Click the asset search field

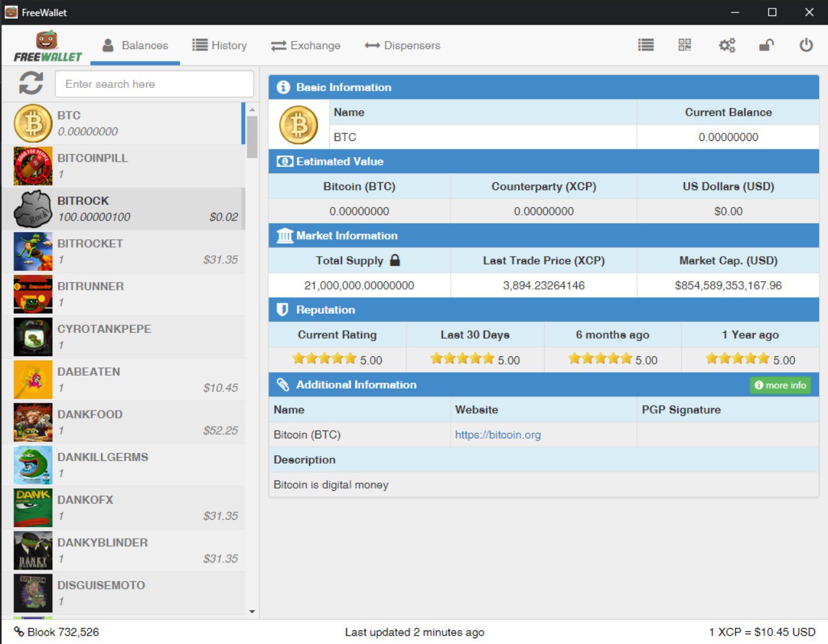[155, 84]
